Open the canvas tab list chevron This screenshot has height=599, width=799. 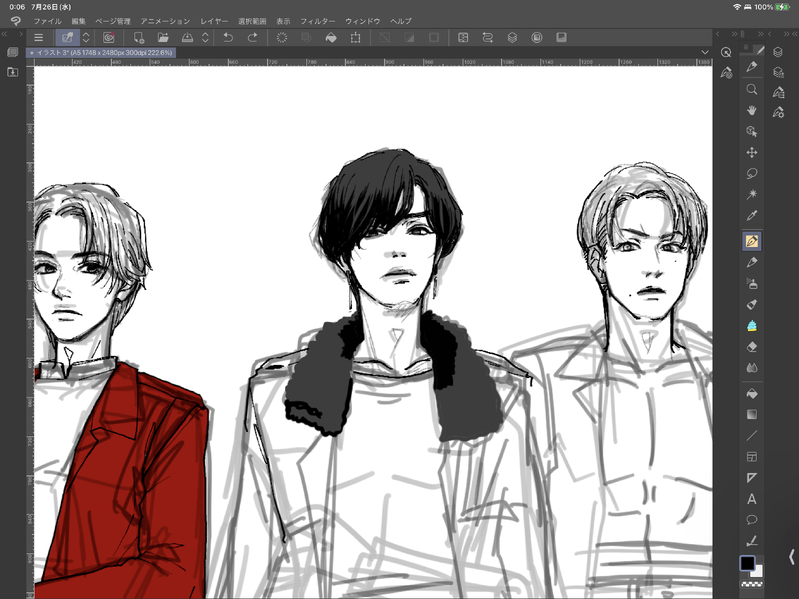(705, 52)
